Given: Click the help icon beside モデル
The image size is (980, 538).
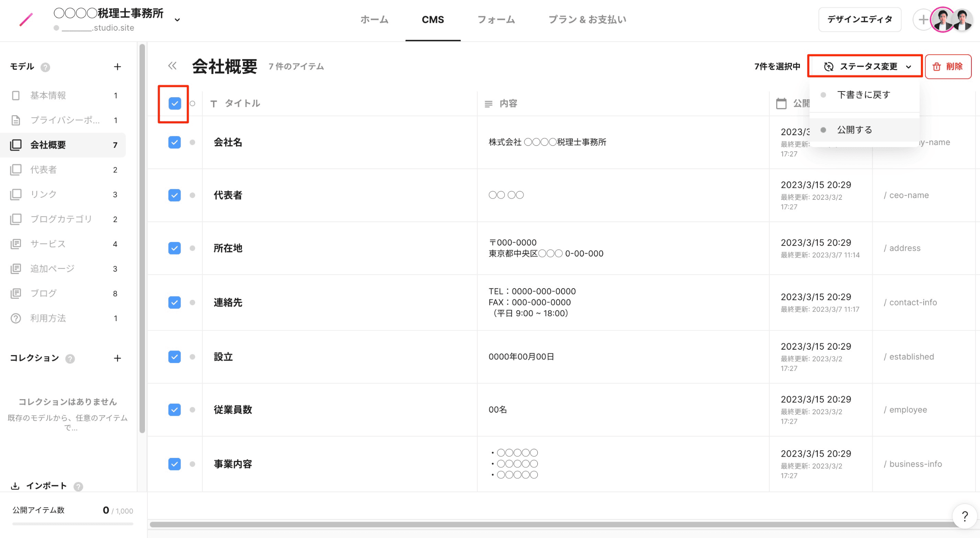Looking at the screenshot, I should [x=45, y=67].
